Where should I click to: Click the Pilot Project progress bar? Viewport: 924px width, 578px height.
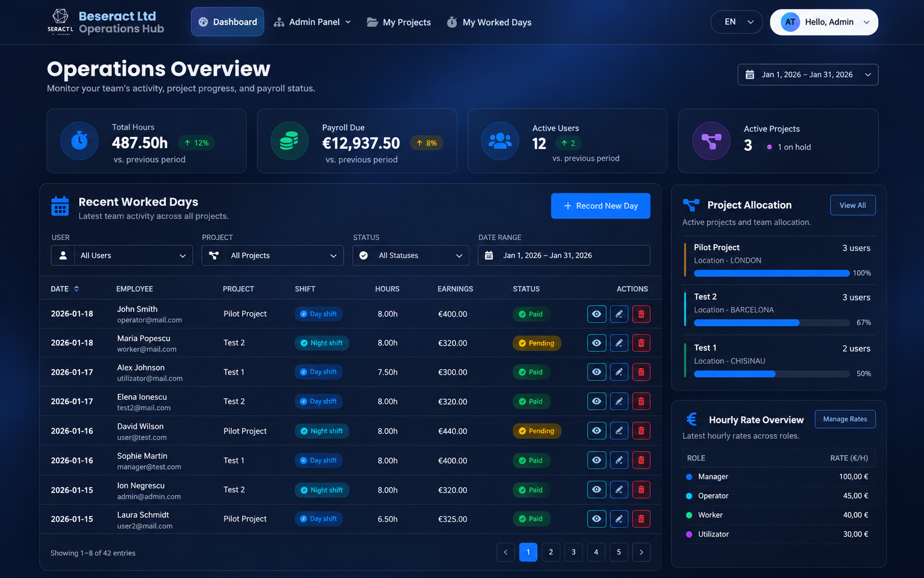pyautogui.click(x=772, y=273)
